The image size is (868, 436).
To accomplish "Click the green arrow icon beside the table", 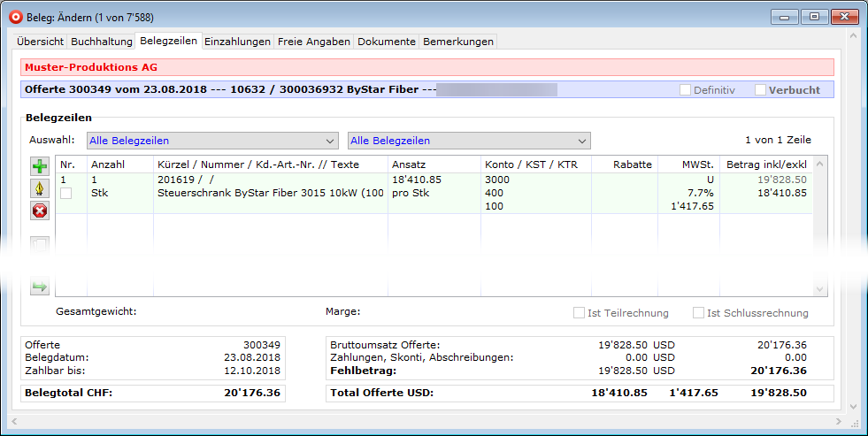I will [x=40, y=286].
